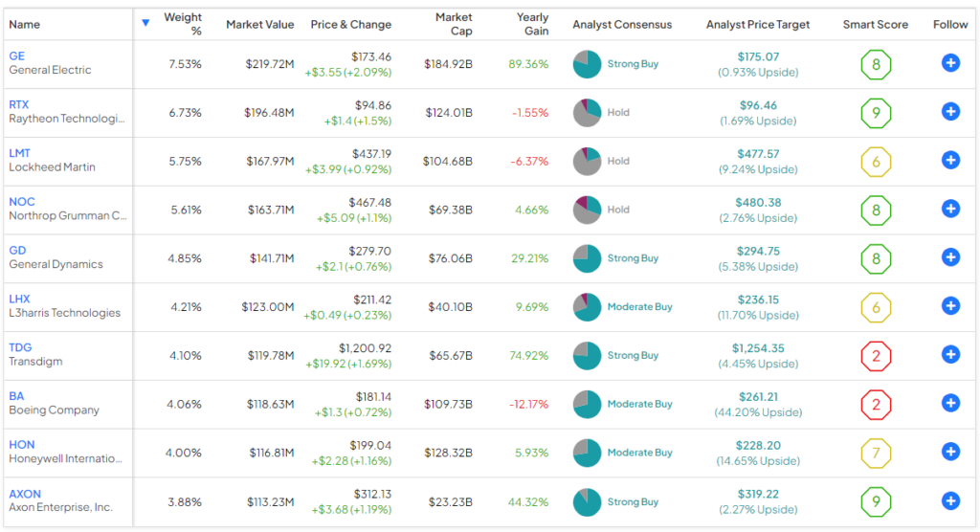Add Lockheed Martin to followed stocks
The image size is (980, 532).
tap(950, 161)
